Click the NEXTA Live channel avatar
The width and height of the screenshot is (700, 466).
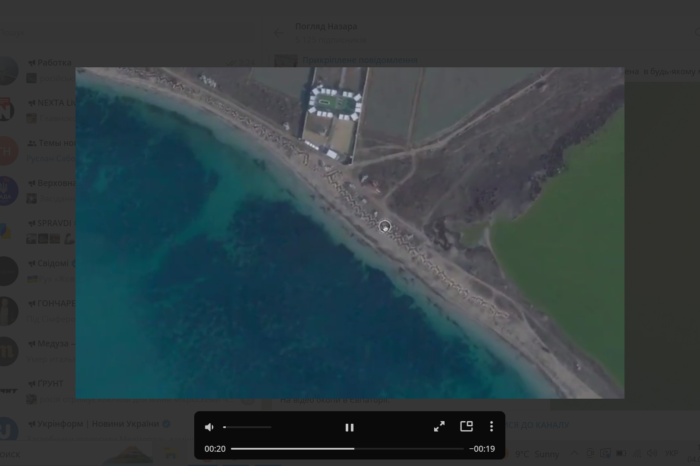pyautogui.click(x=6, y=110)
